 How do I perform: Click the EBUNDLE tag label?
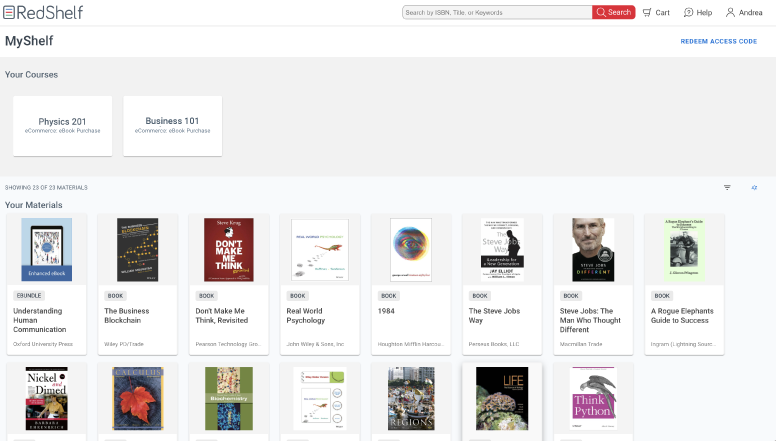click(29, 295)
